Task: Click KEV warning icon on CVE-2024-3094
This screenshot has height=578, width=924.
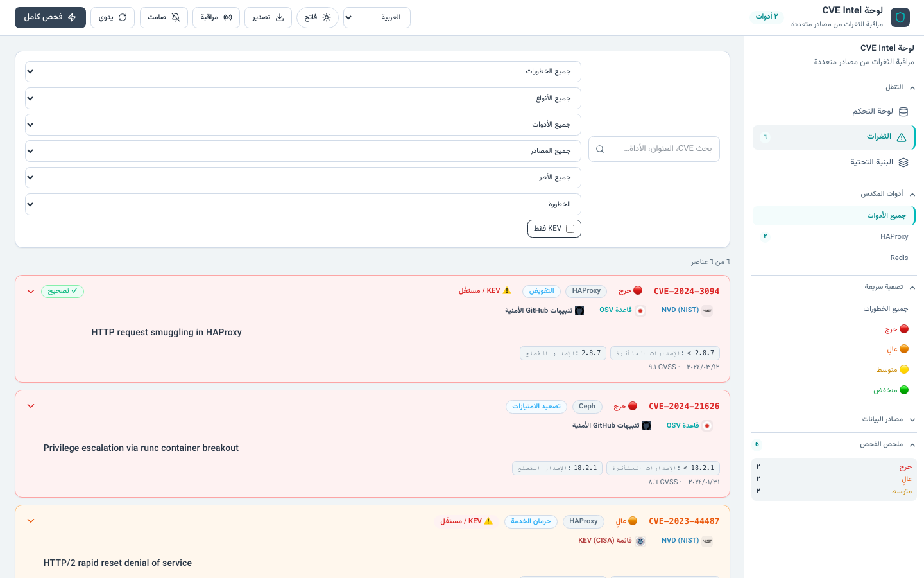Action: click(x=508, y=291)
